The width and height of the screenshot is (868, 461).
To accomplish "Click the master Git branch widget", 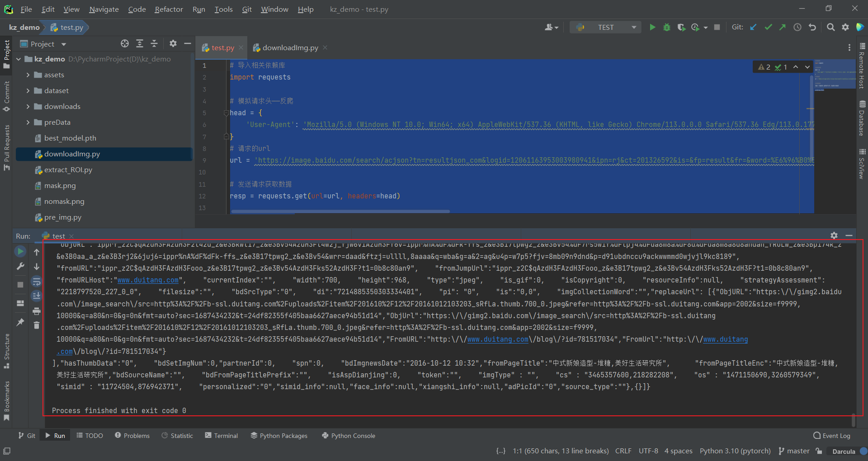I will pos(794,451).
